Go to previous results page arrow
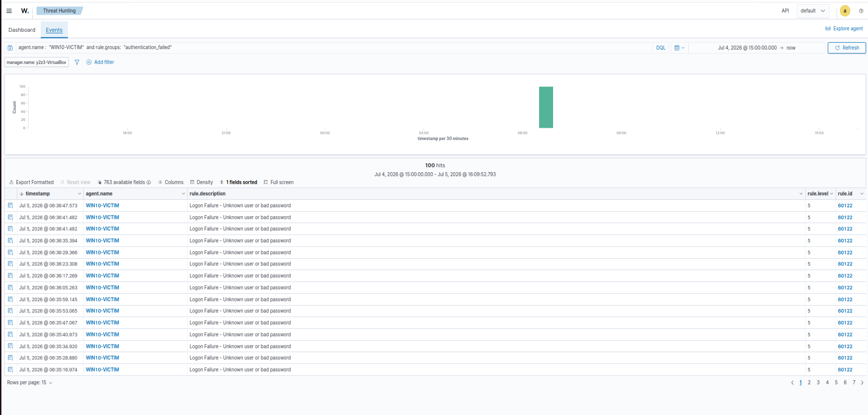This screenshot has width=868, height=415. click(x=792, y=383)
